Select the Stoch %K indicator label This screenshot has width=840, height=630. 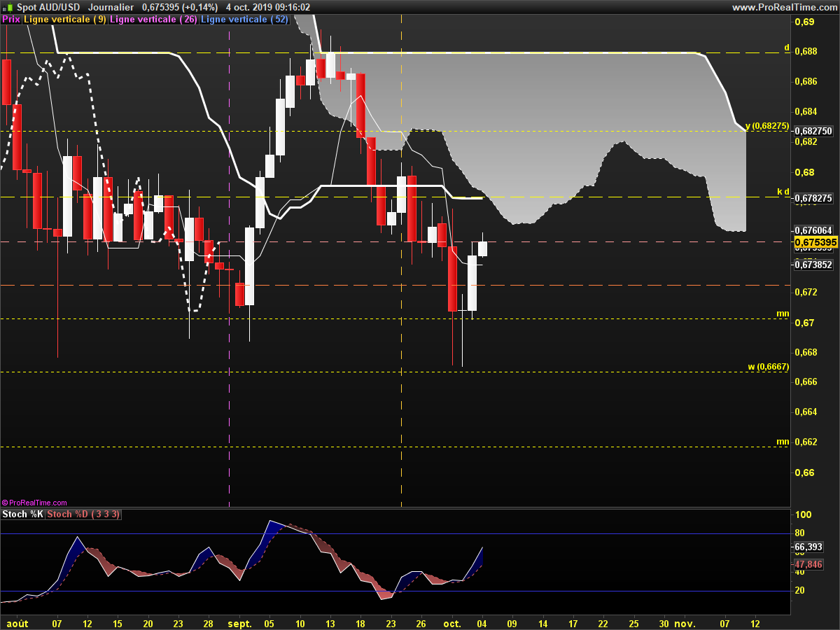tap(23, 514)
